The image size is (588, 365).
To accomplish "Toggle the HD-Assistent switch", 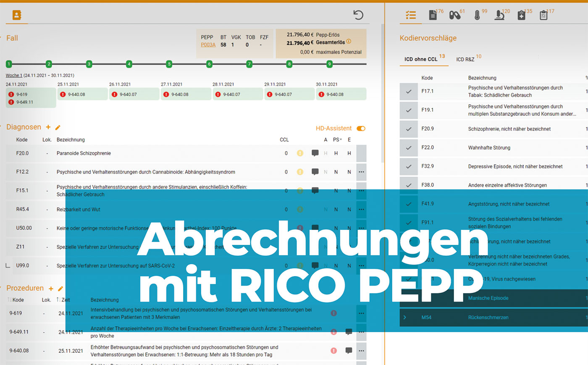I will 361,129.
